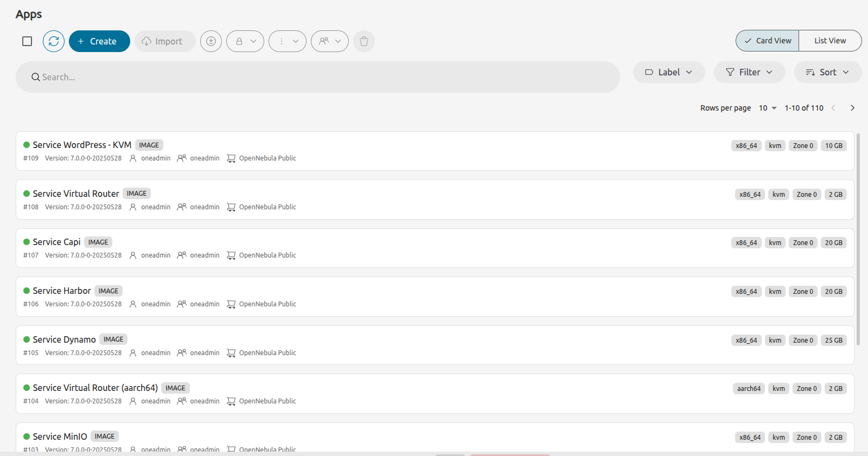Click group icon on Service Virtual Router #108
This screenshot has width=868, height=456.
pos(182,207)
